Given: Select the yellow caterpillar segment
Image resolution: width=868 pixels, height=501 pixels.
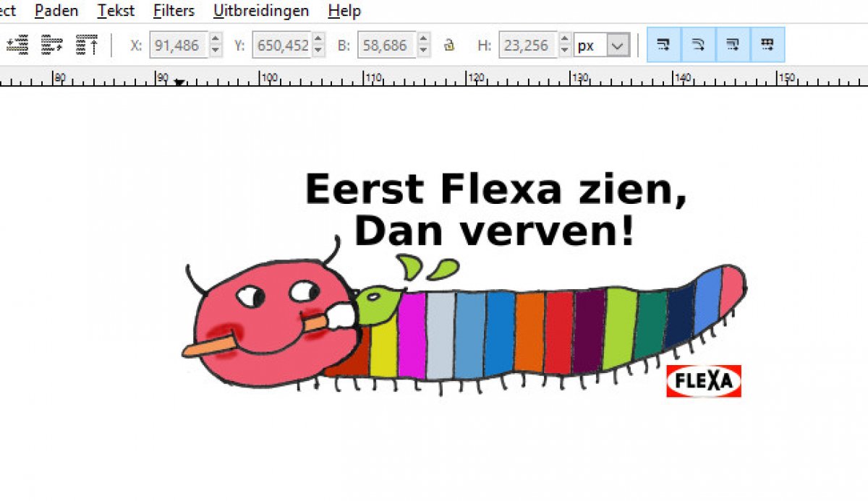Looking at the screenshot, I should pyautogui.click(x=384, y=351).
